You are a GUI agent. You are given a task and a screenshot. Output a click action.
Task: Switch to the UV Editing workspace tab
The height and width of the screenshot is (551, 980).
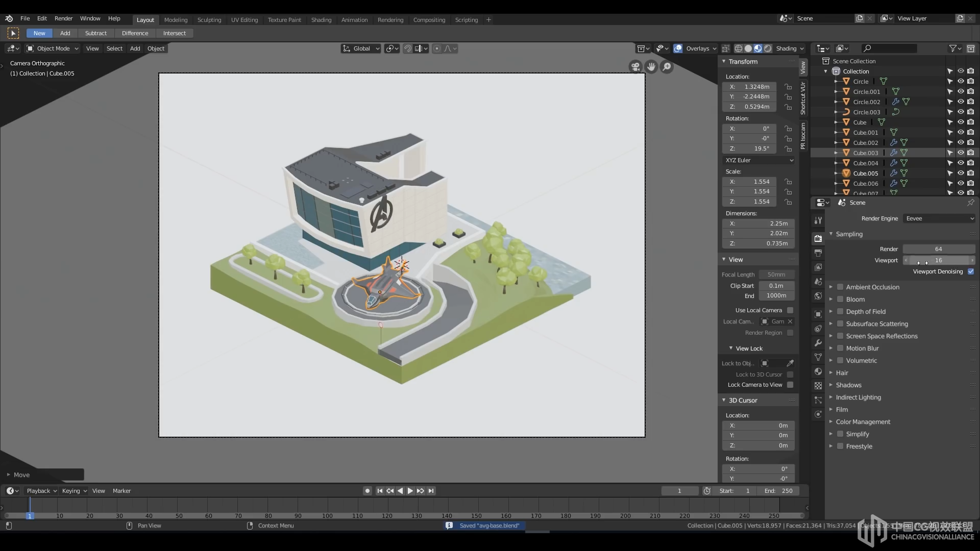[x=244, y=20]
